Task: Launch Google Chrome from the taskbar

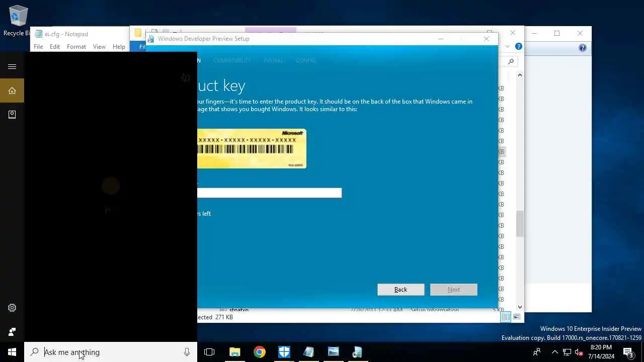Action: (259, 352)
